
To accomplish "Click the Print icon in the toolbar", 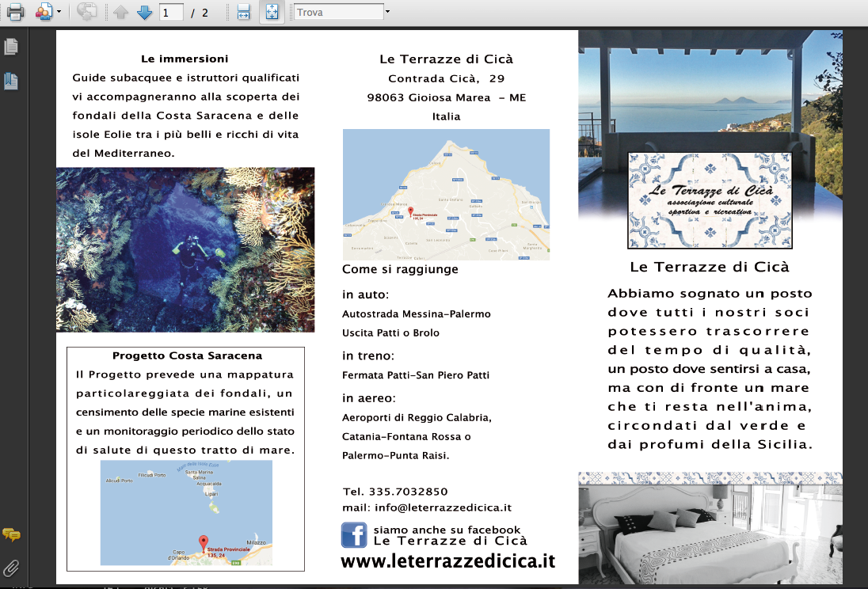I will tap(15, 12).
